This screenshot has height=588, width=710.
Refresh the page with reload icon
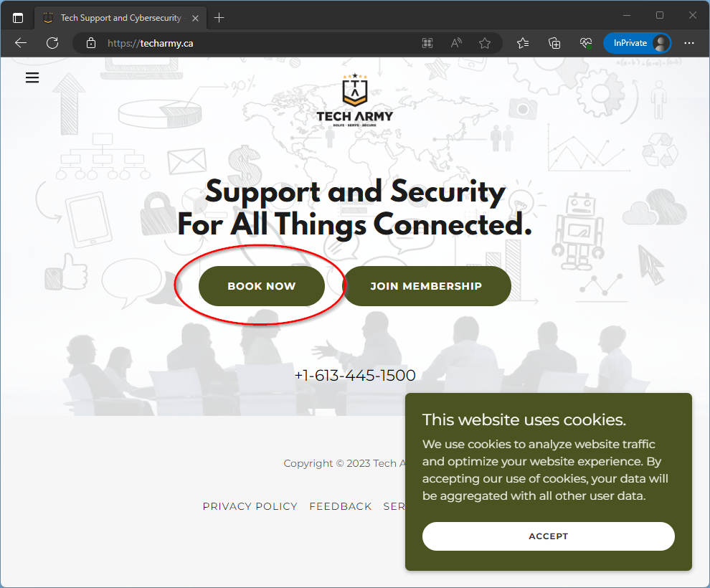point(52,43)
